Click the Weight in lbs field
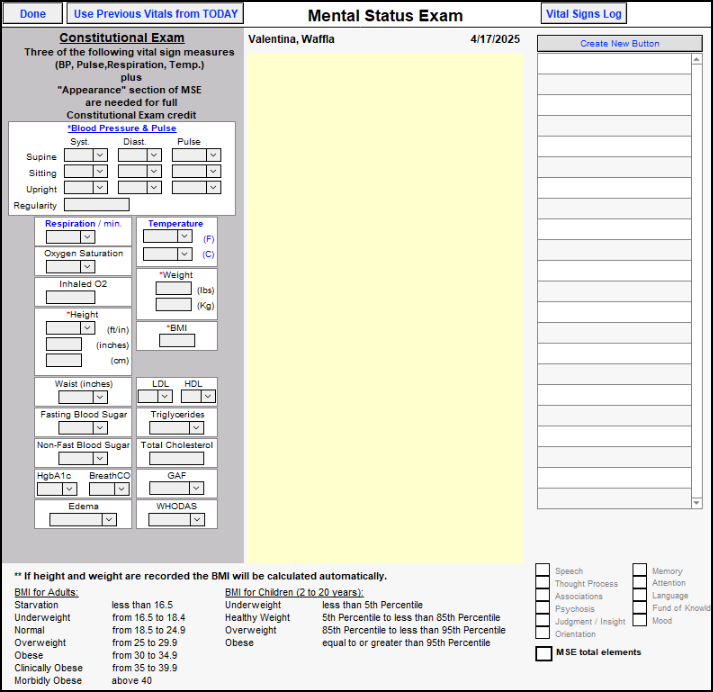Viewport: 713px width, 692px height. click(x=173, y=289)
